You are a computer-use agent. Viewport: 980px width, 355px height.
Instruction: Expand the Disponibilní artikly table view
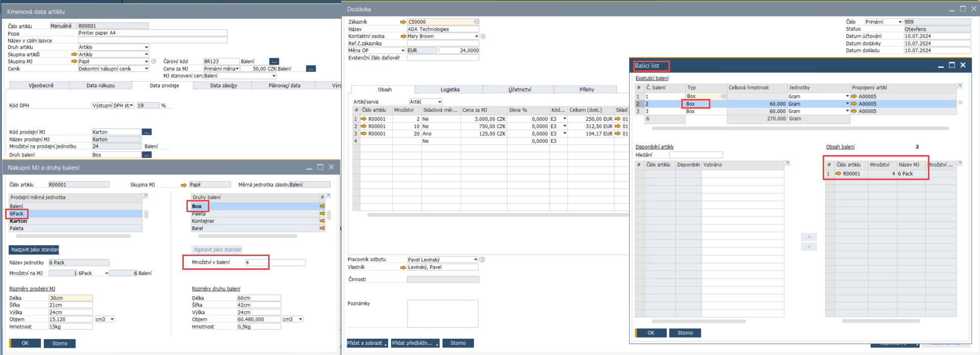pos(787,163)
